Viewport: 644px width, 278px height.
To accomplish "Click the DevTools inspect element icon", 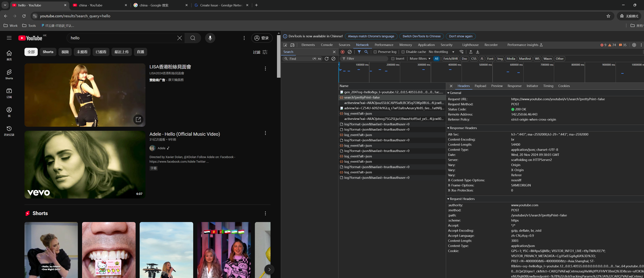I will (x=285, y=45).
